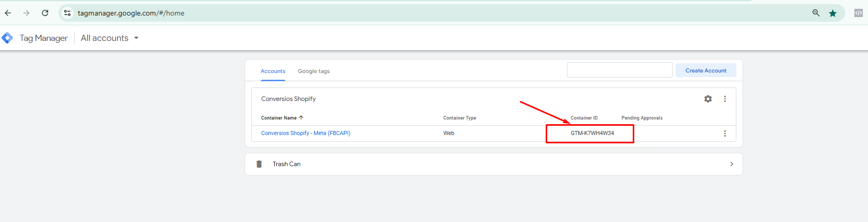Click the Container Name column header
This screenshot has width=868, height=222.
pos(279,118)
